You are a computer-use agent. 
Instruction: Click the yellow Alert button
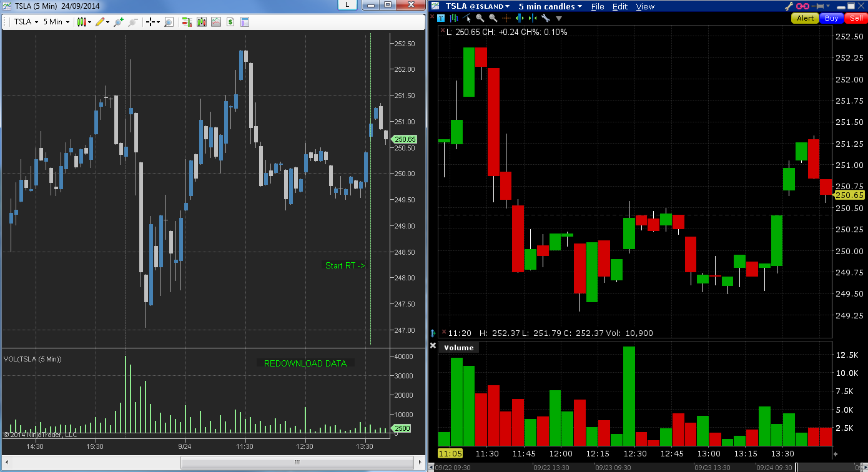[x=805, y=18]
